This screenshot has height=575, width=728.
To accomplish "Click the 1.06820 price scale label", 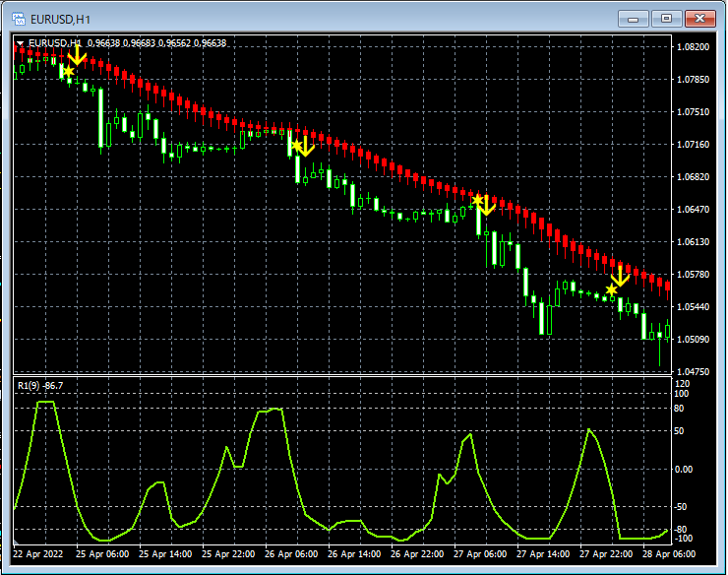I will click(x=694, y=177).
